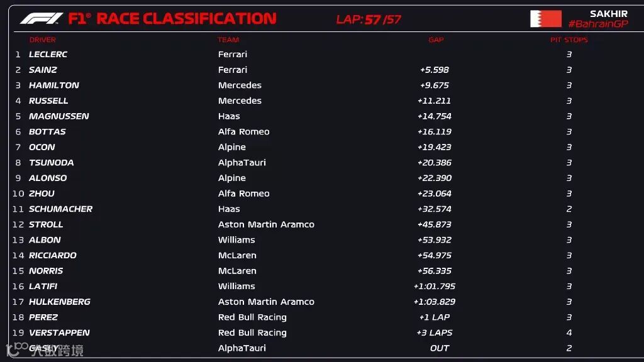Select the LECLERC driver row
Viewport: 644px width, 362px height.
tap(325, 54)
